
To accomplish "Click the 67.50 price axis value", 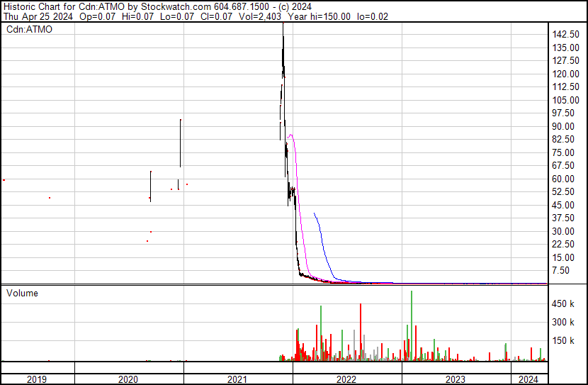I will click(563, 165).
